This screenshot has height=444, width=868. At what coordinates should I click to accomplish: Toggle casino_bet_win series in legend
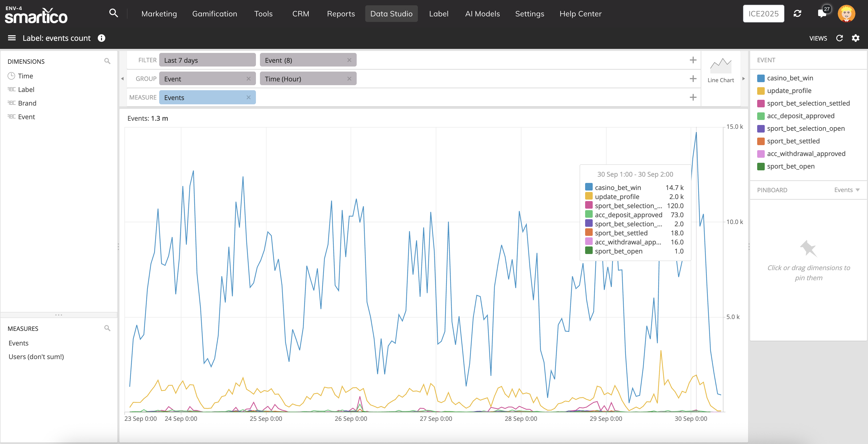coord(790,78)
